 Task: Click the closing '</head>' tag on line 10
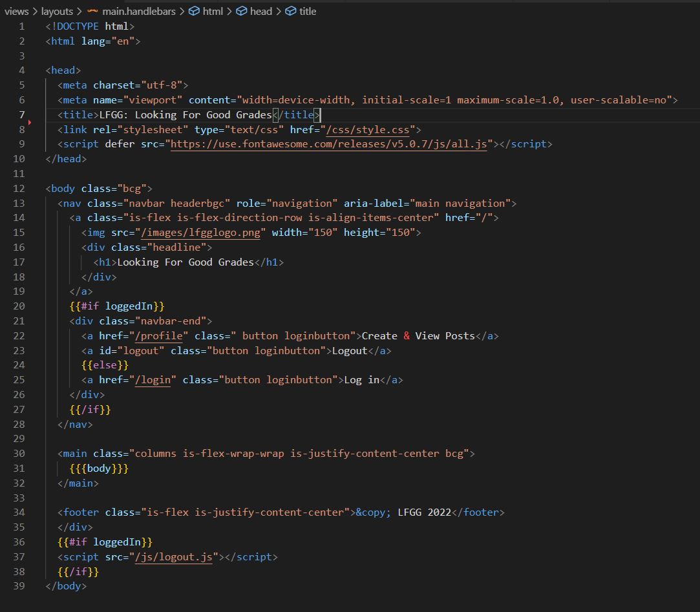pos(66,159)
